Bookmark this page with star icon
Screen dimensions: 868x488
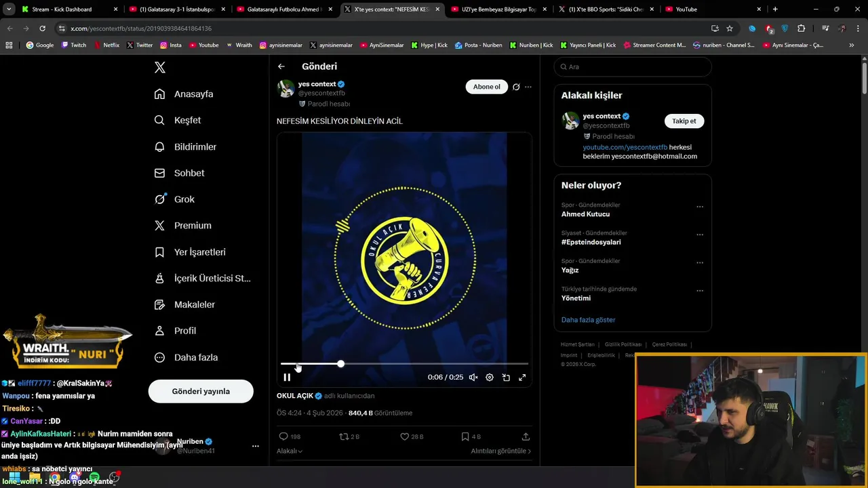pos(730,28)
